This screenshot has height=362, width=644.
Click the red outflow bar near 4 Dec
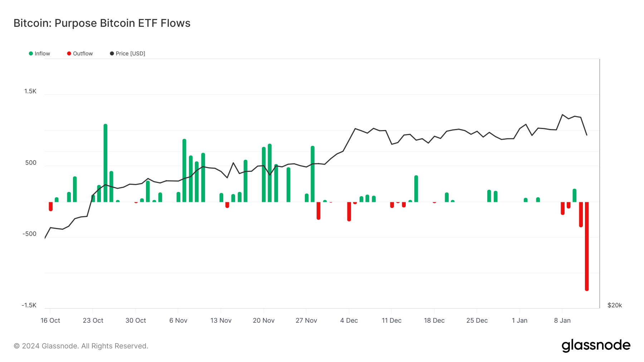[349, 213]
